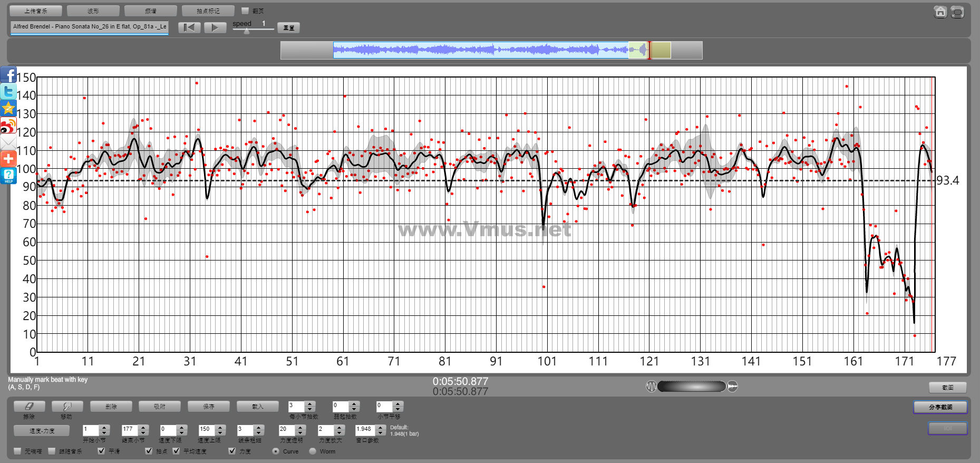
Task: Click the Weibo share icon
Action: pyautogui.click(x=8, y=126)
